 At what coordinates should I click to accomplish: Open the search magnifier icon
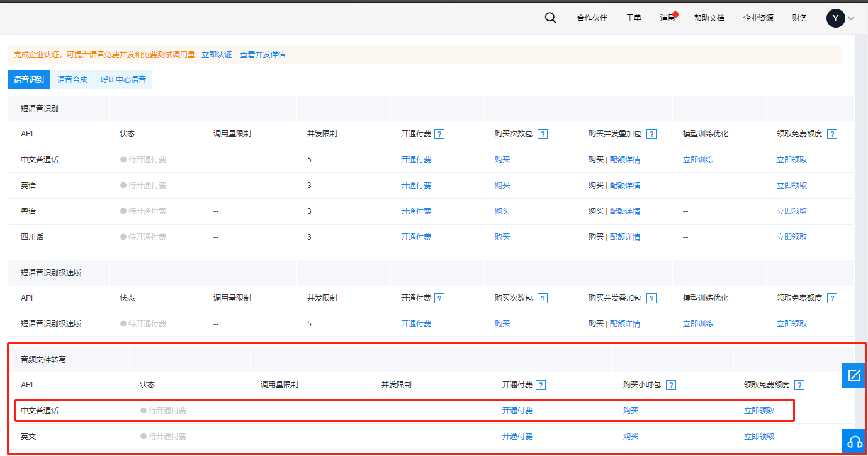(550, 18)
